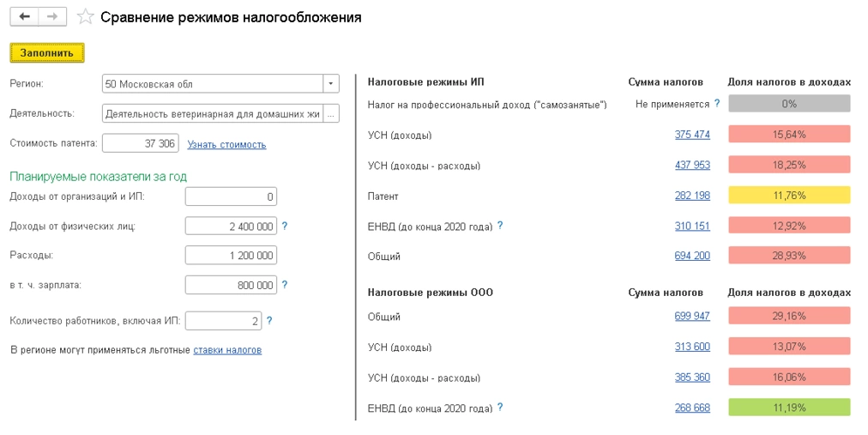This screenshot has width=868, height=435.
Task: Show help for salary field
Action: coord(285,285)
